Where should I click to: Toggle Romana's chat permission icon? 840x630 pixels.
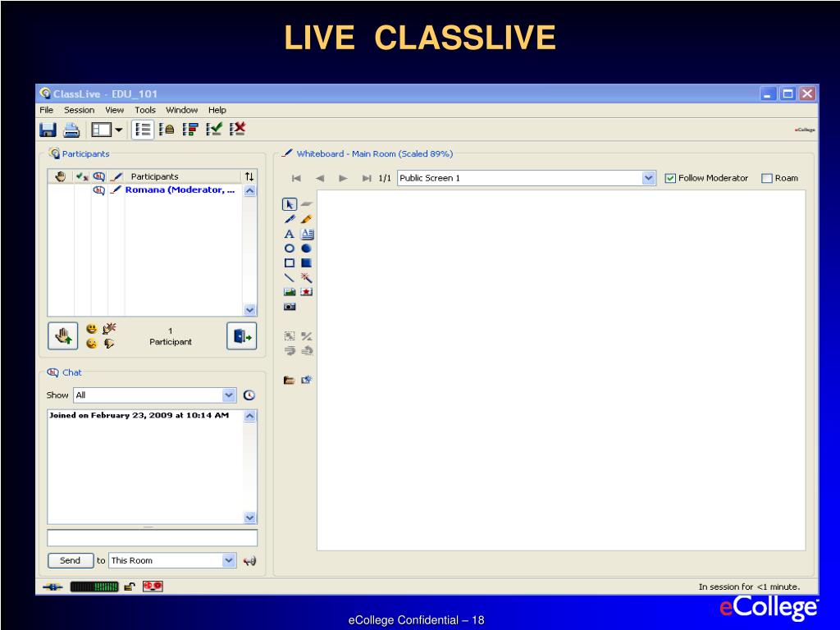pos(99,190)
